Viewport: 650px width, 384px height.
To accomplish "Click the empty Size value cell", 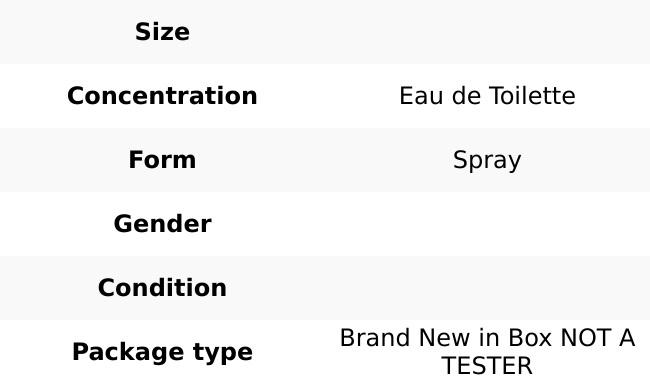I will coord(488,32).
